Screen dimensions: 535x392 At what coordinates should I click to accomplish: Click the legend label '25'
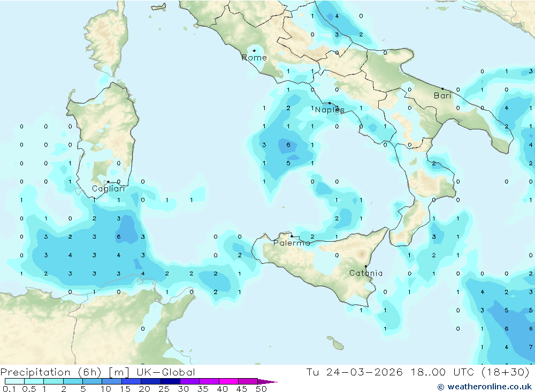164,389
